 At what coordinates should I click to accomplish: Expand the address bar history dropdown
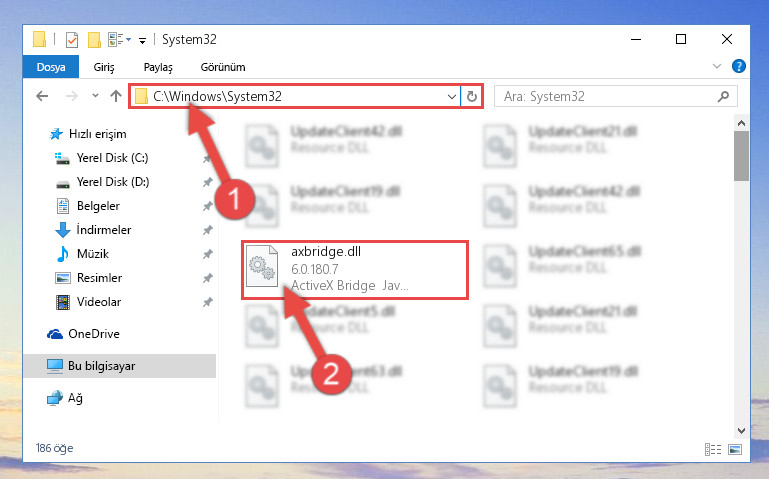452,97
